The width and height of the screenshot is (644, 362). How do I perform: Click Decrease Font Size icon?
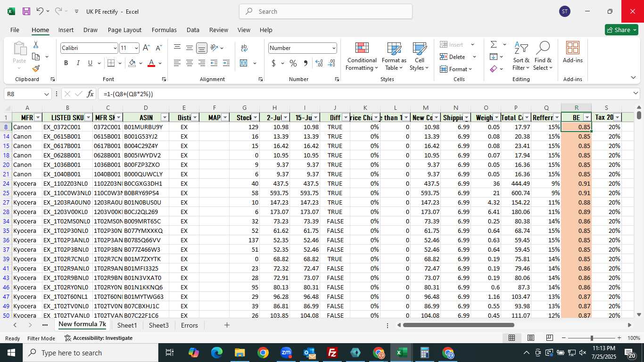click(158, 48)
